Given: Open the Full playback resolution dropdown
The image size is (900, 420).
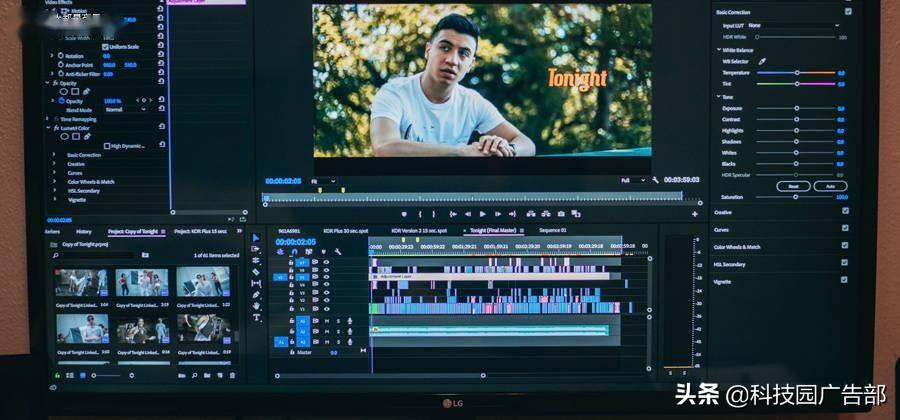Looking at the screenshot, I should click(634, 180).
